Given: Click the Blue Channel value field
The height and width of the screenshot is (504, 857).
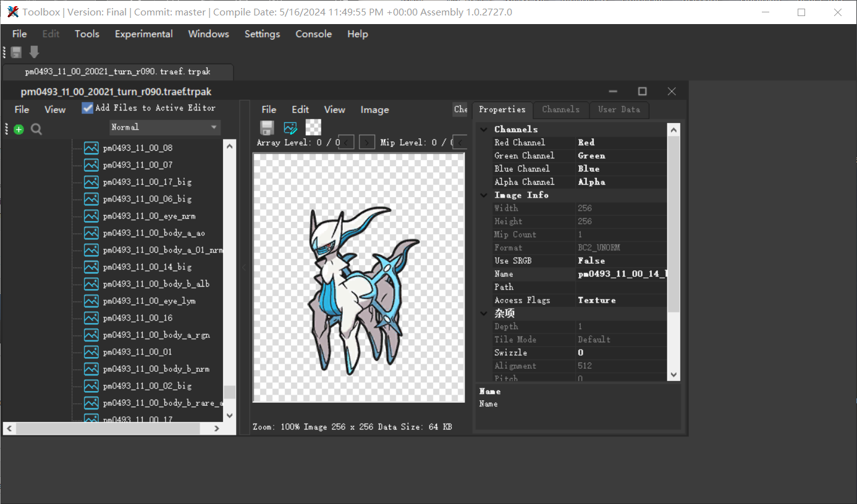Looking at the screenshot, I should tap(622, 169).
